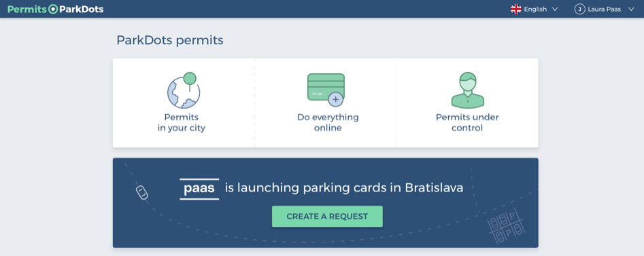
Task: Open the English language dropdown
Action: click(534, 9)
